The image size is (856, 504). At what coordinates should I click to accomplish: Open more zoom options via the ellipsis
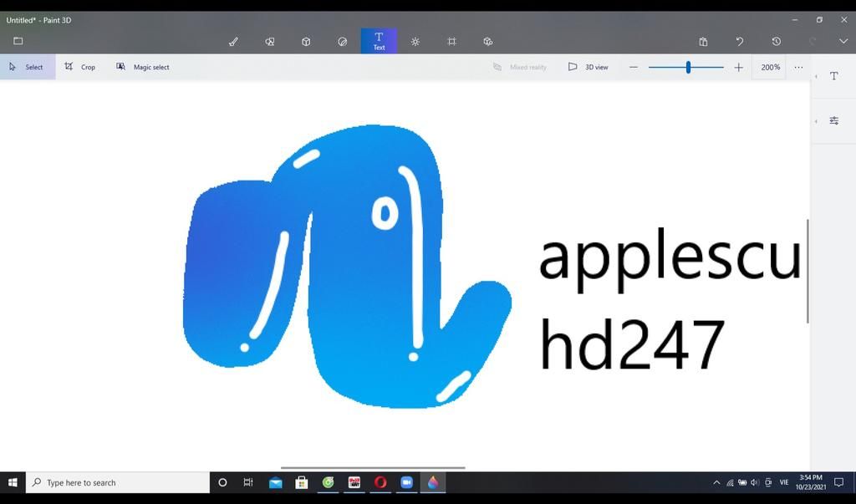(798, 67)
